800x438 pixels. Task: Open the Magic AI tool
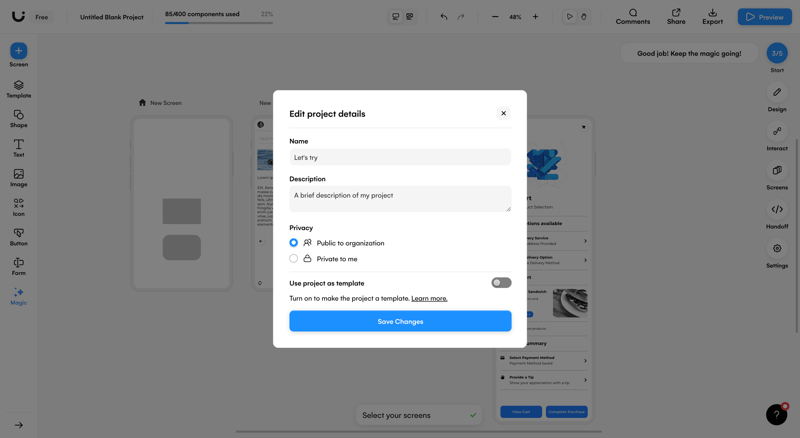point(18,296)
